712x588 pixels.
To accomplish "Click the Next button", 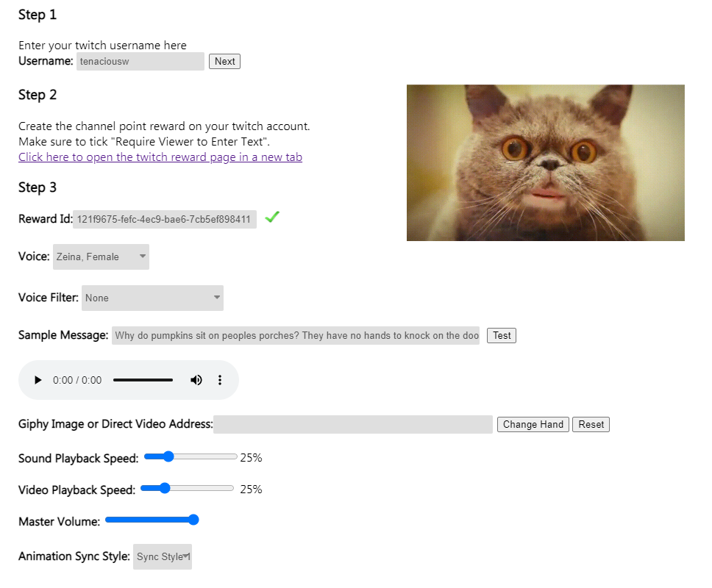I will (x=224, y=61).
